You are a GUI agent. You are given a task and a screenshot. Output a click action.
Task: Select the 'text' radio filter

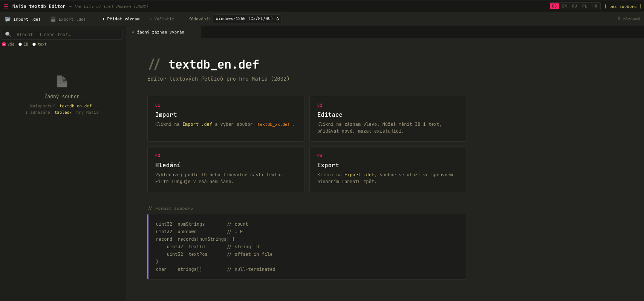click(34, 44)
